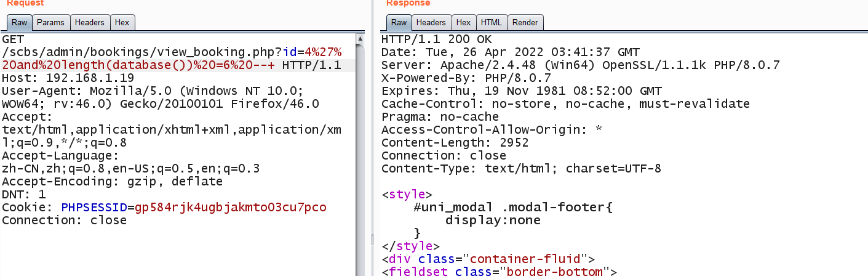Open the Response HTML tab

[x=492, y=23]
